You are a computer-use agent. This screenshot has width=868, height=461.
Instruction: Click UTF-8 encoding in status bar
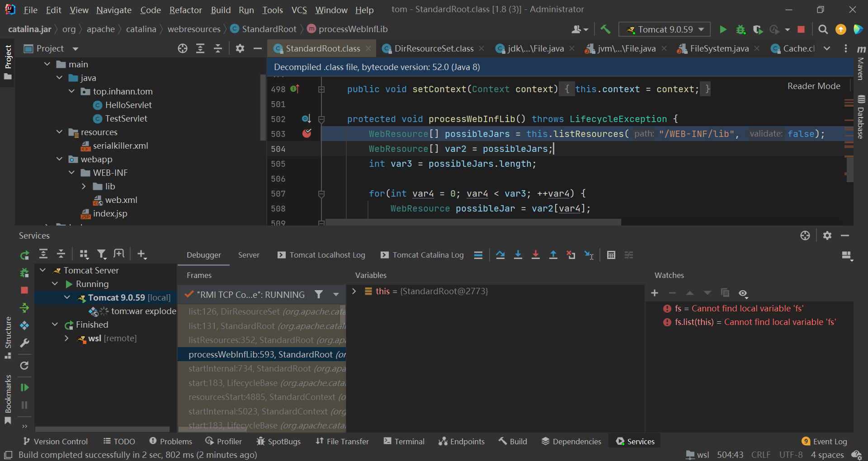(791, 455)
